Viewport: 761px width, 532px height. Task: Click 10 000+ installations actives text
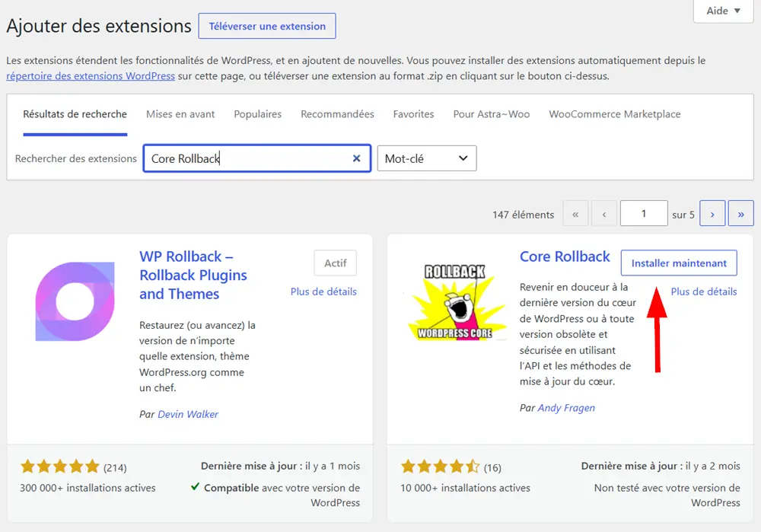coord(465,488)
